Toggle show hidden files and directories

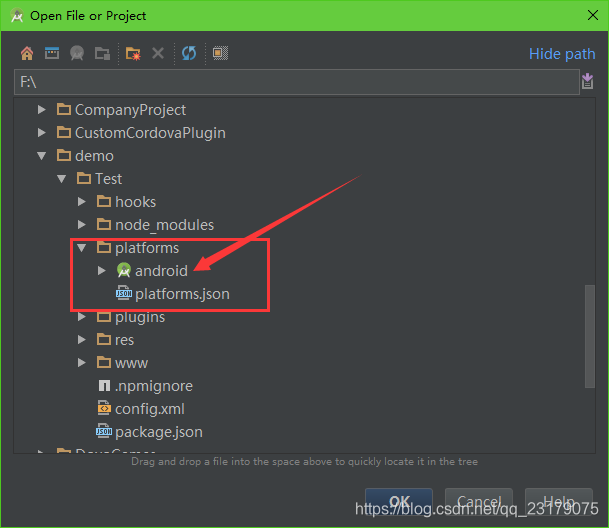220,53
